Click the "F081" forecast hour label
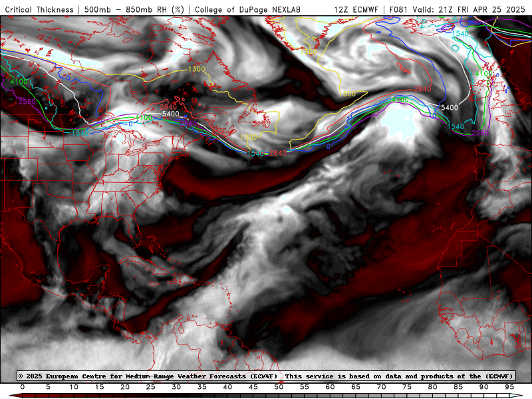The image size is (532, 399). coord(400,9)
